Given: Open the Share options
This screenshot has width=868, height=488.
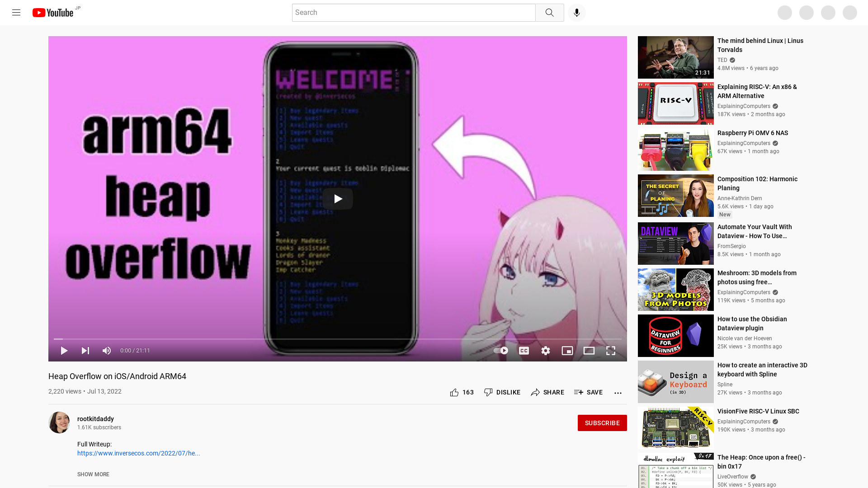Looking at the screenshot, I should tap(547, 392).
